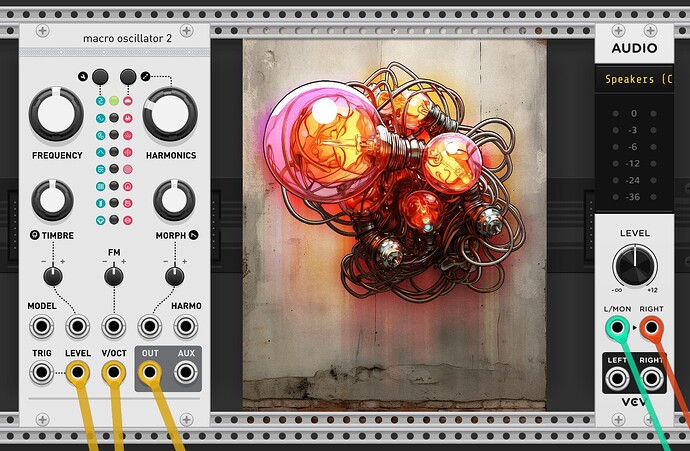This screenshot has height=451, width=690.
Task: Select the TIMBRE knob
Action: pos(53,200)
